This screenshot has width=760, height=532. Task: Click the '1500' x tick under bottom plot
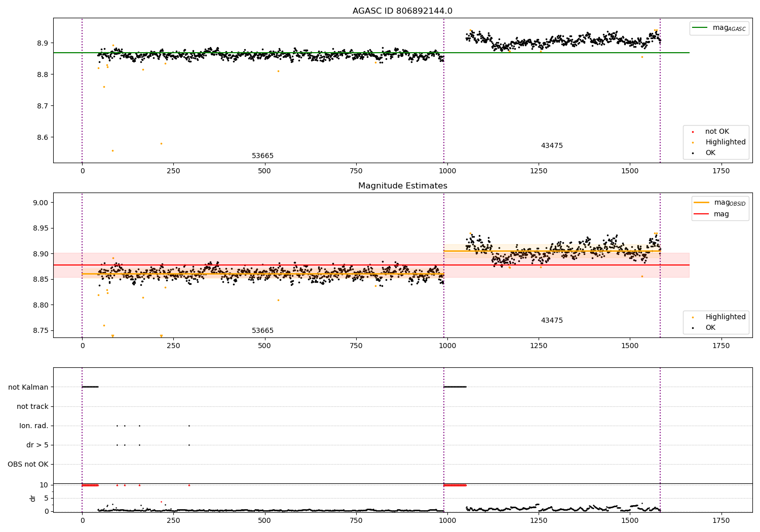click(630, 521)
